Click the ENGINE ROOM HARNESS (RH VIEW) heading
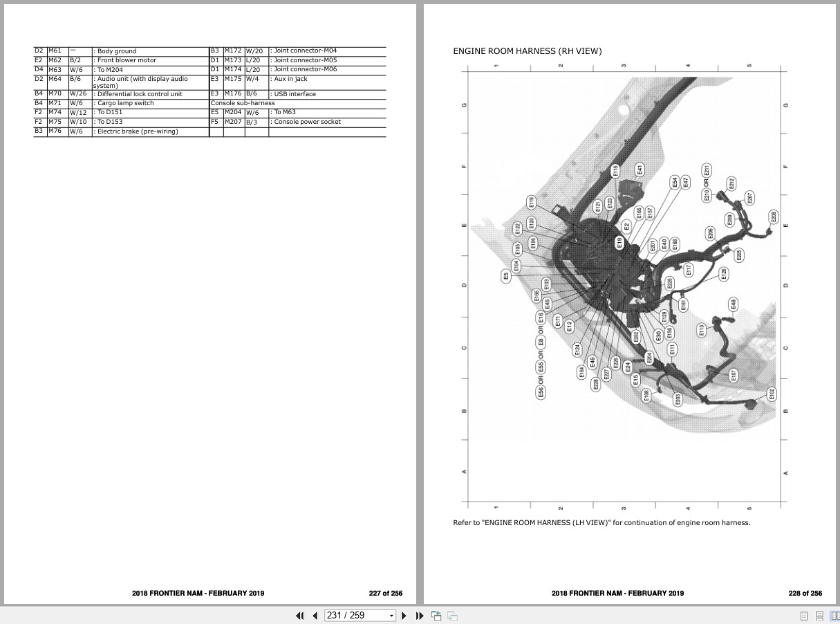The height and width of the screenshot is (624, 840). [x=528, y=51]
